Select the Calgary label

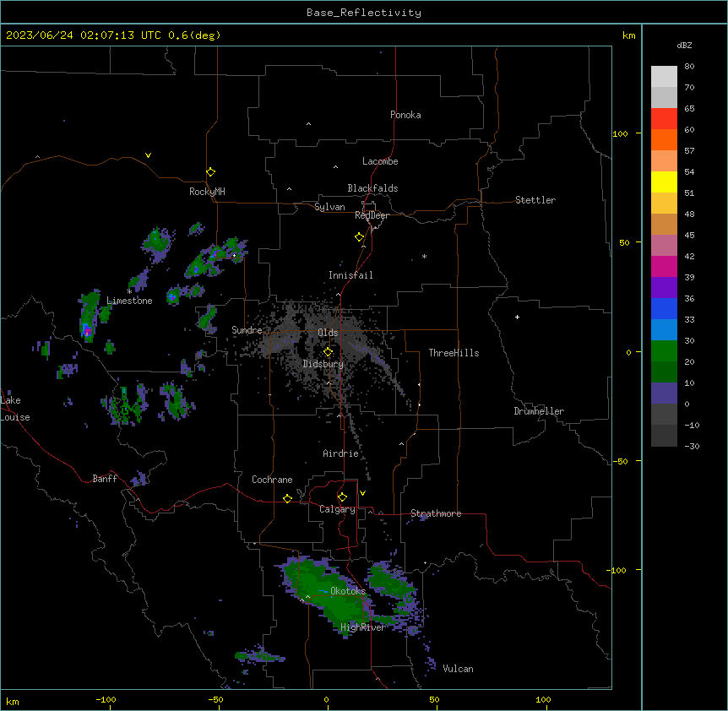[337, 509]
